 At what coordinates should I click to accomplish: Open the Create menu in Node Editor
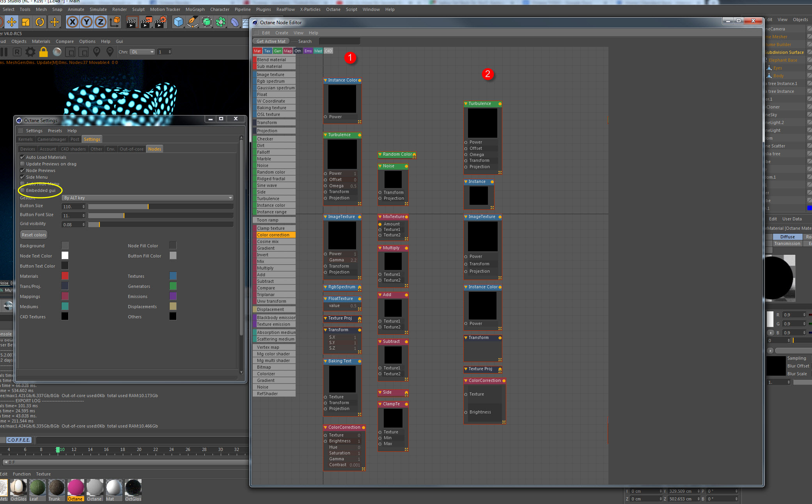pyautogui.click(x=282, y=33)
